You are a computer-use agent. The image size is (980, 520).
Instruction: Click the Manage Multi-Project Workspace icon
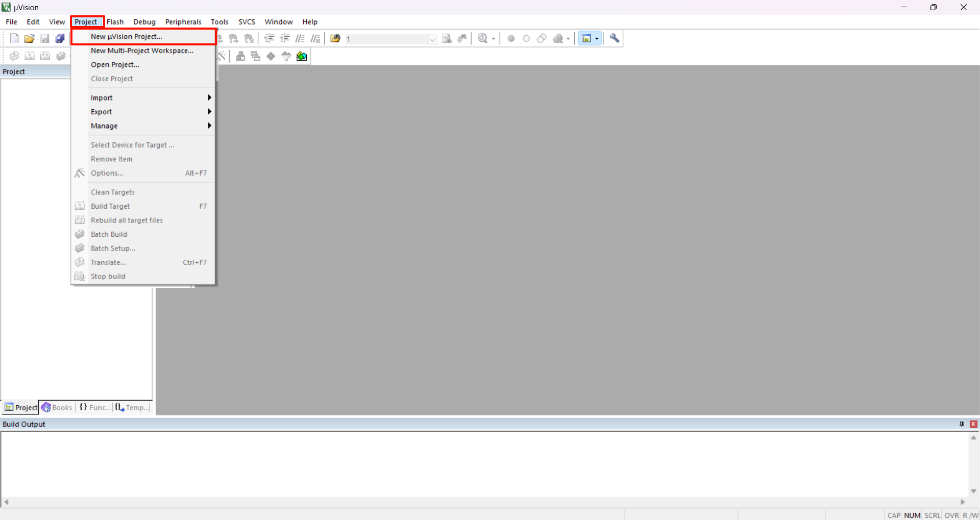[256, 56]
